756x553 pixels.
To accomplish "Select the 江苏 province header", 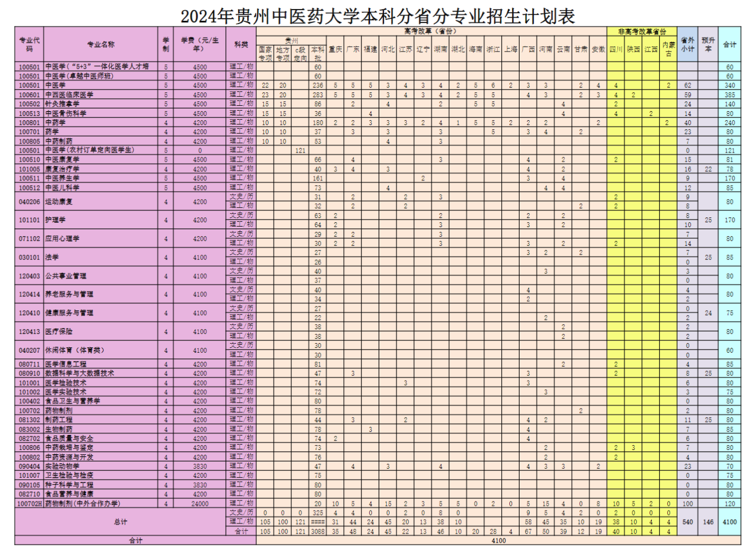I will (406, 49).
